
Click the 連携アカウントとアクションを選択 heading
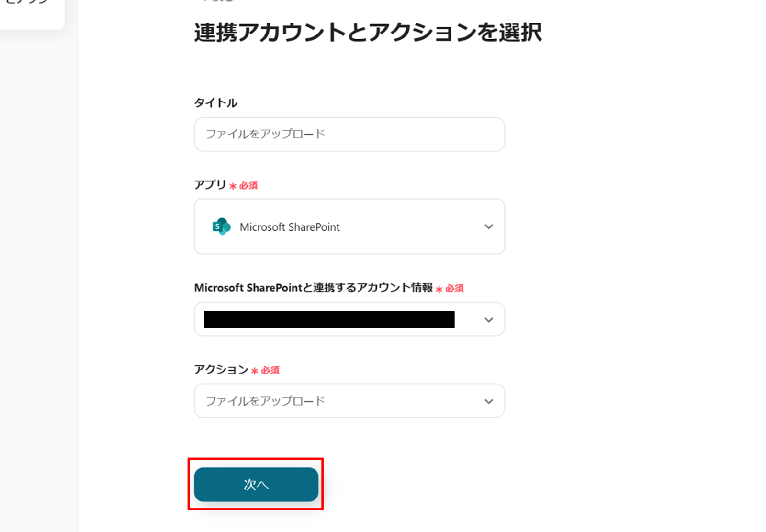[368, 33]
